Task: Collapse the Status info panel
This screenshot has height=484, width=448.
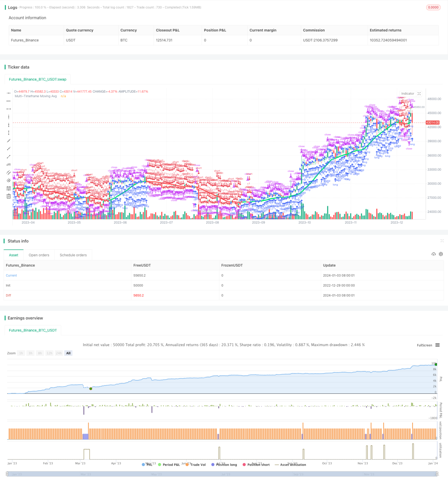Action: tap(442, 241)
